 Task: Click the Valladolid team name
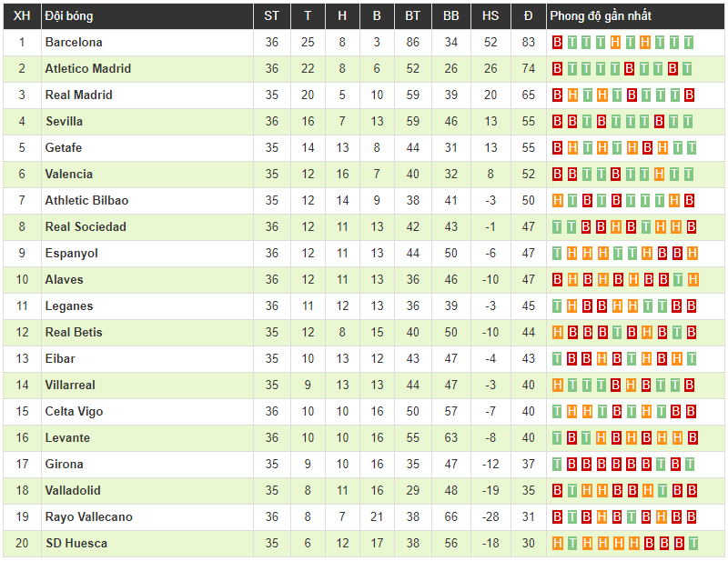click(73, 491)
